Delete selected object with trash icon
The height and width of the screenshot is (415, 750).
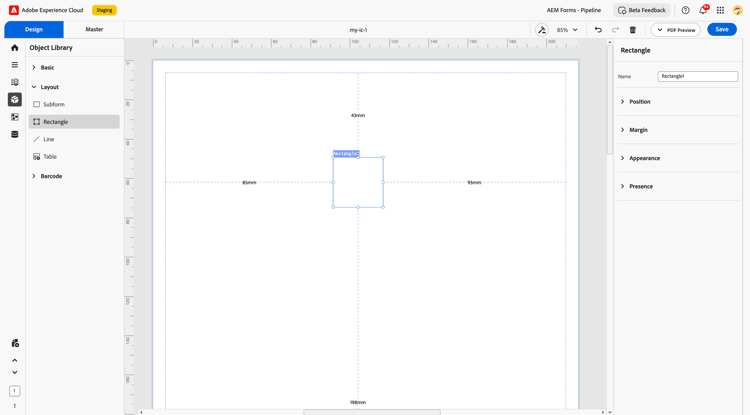point(632,30)
